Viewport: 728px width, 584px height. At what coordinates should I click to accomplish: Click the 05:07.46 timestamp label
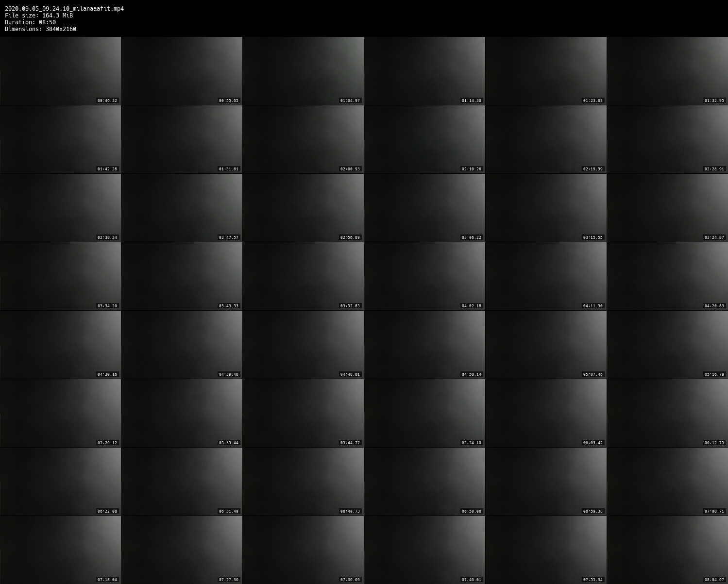click(x=593, y=375)
